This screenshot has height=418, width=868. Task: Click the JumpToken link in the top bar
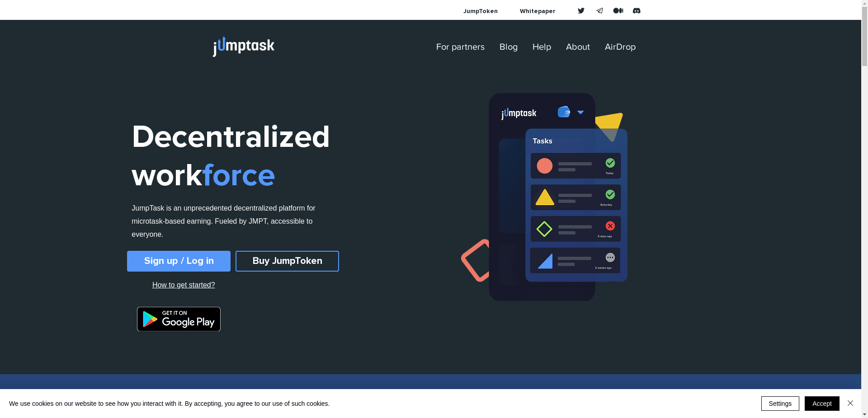click(480, 11)
